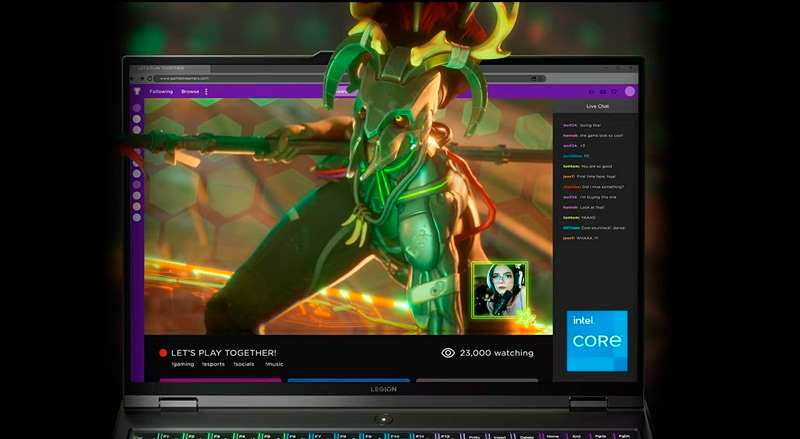Open the user profile avatar

[x=630, y=91]
